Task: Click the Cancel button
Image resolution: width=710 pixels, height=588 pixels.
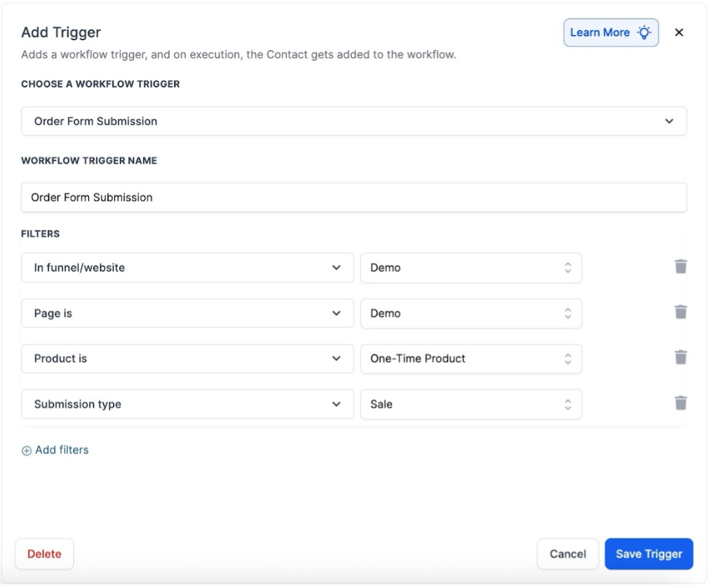Action: [x=568, y=554]
